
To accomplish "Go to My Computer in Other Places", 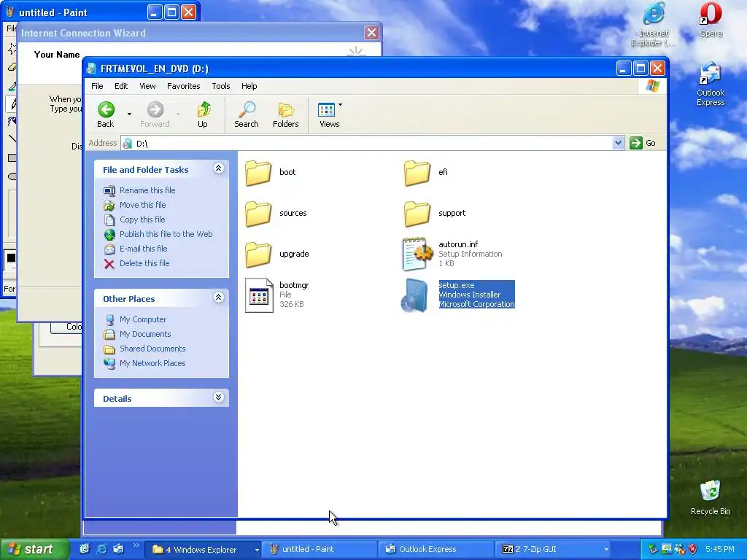I will [143, 319].
